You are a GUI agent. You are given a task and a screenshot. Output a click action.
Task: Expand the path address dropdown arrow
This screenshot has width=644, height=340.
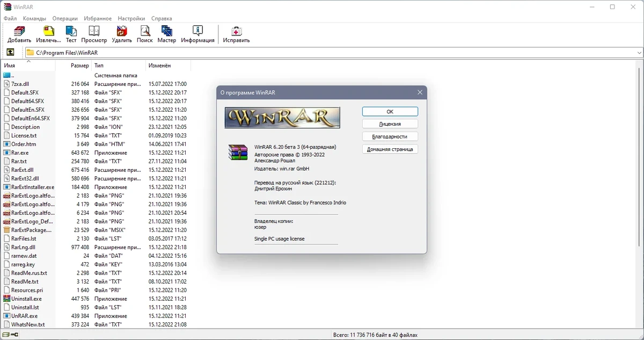(x=639, y=53)
